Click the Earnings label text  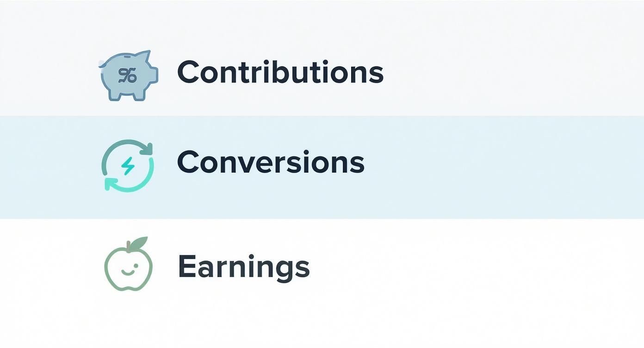pos(245,266)
